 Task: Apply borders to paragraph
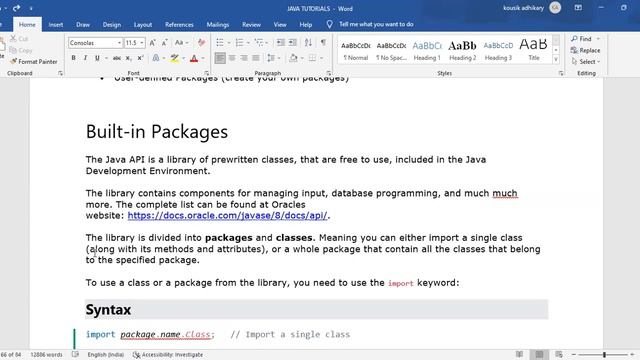pyautogui.click(x=312, y=58)
